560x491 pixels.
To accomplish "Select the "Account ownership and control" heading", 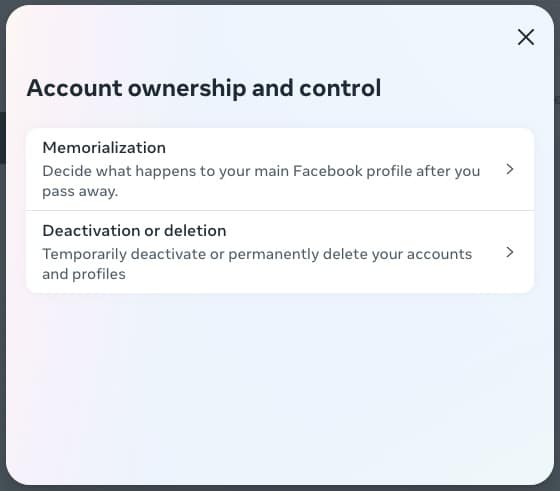I will point(204,88).
